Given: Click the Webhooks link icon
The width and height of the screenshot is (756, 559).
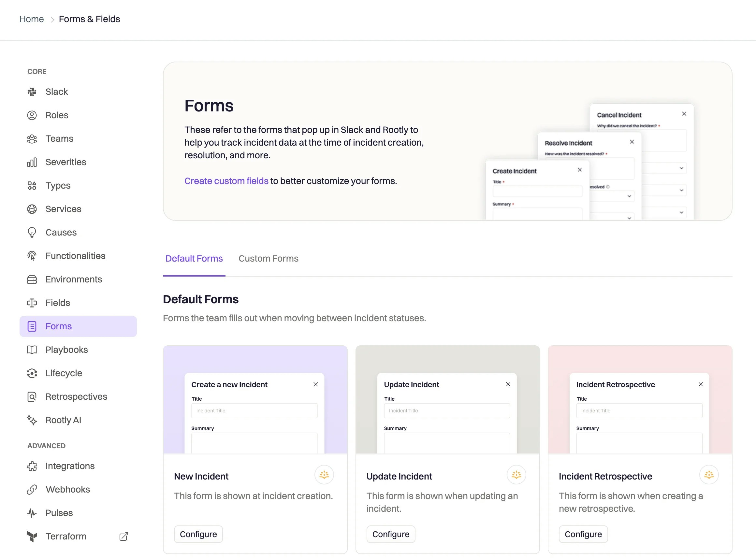Looking at the screenshot, I should coord(32,490).
